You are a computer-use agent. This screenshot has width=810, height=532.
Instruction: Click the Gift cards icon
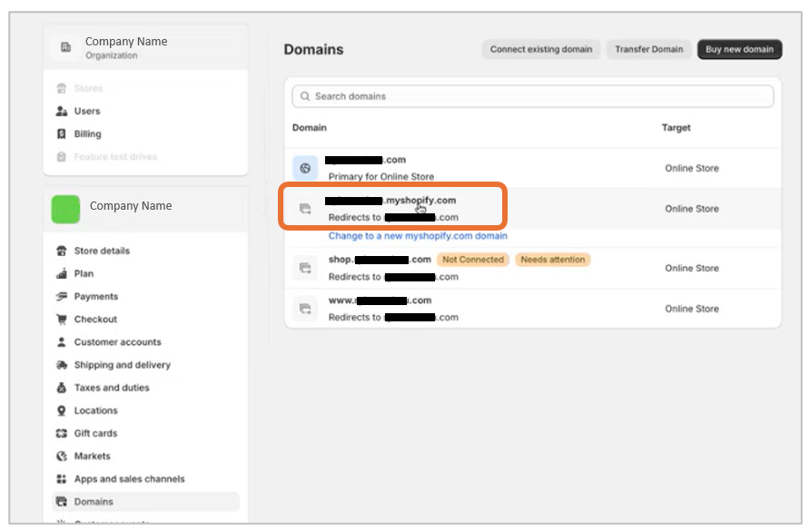pos(62,433)
